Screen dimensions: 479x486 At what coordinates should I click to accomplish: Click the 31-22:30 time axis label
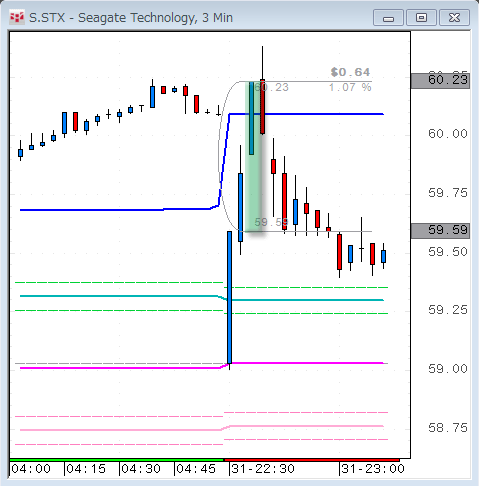pyautogui.click(x=263, y=469)
